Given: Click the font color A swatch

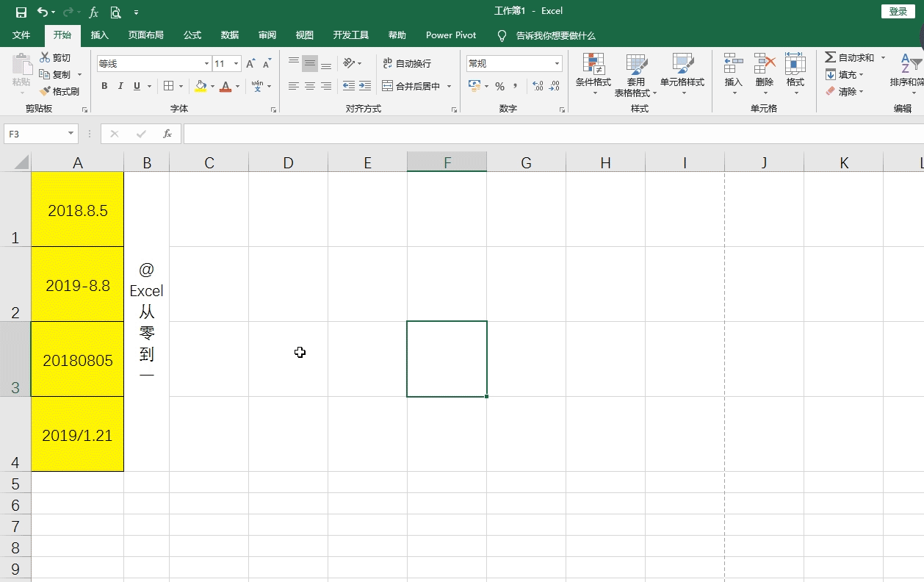Looking at the screenshot, I should click(225, 86).
